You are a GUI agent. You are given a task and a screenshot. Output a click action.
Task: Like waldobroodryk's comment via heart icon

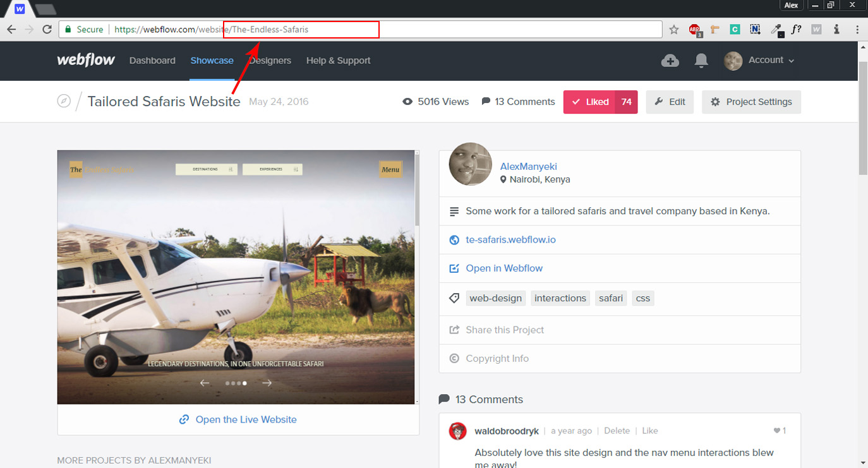(777, 431)
